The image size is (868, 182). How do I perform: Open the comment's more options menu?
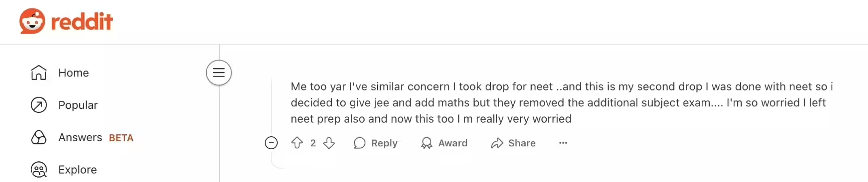563,143
